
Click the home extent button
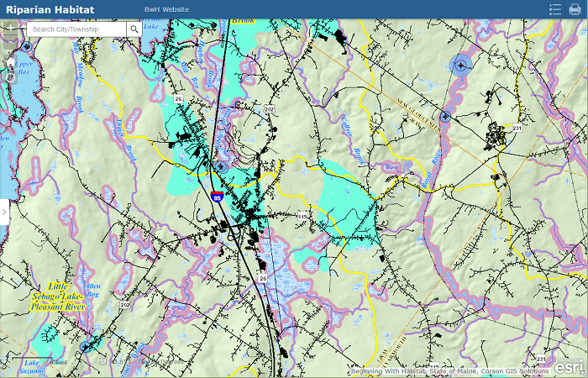(x=9, y=61)
